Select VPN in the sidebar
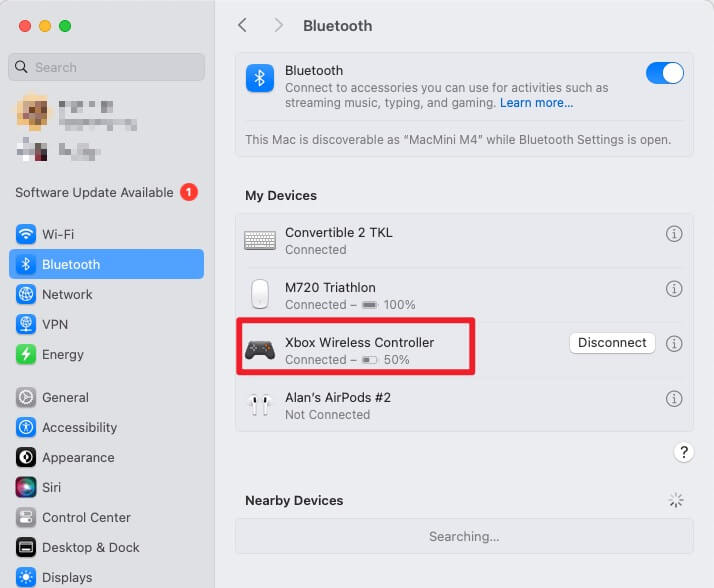The width and height of the screenshot is (714, 588). point(106,324)
